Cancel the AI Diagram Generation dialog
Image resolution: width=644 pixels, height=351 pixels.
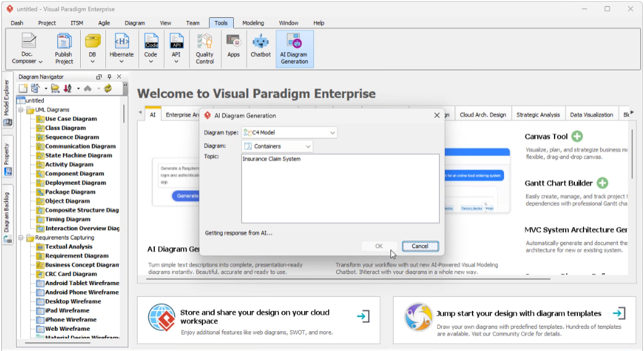(419, 246)
